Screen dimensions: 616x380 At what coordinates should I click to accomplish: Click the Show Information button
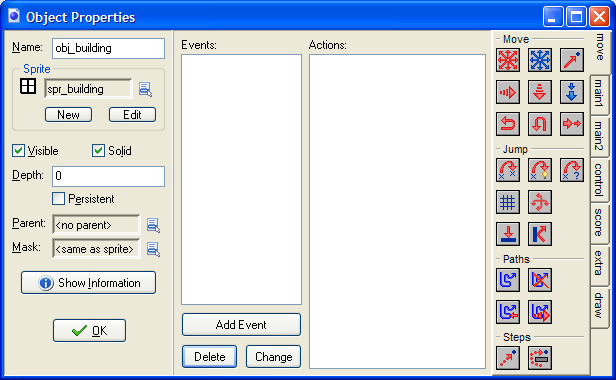(88, 283)
